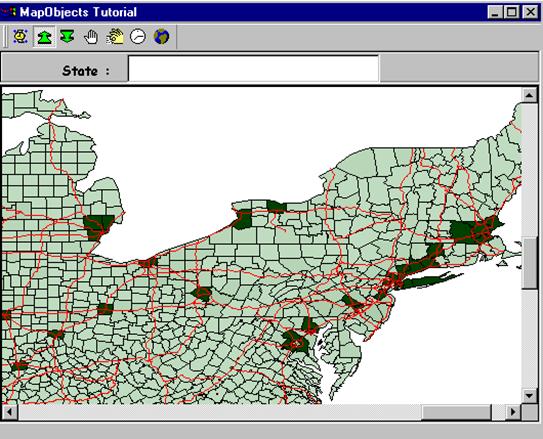The height and width of the screenshot is (439, 543).
Task: Select the green up-arrow zoom in tool
Action: 44,36
